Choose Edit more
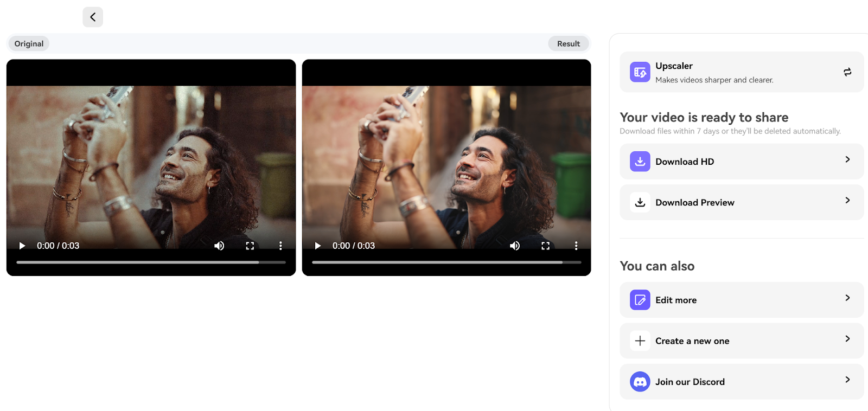Viewport: 868px width, 411px height. click(x=742, y=300)
